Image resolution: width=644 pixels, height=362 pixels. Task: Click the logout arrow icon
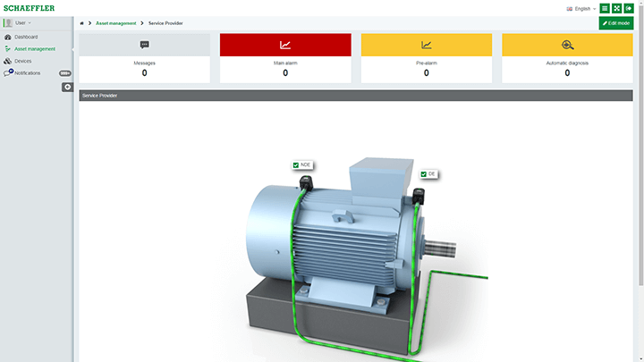click(629, 8)
